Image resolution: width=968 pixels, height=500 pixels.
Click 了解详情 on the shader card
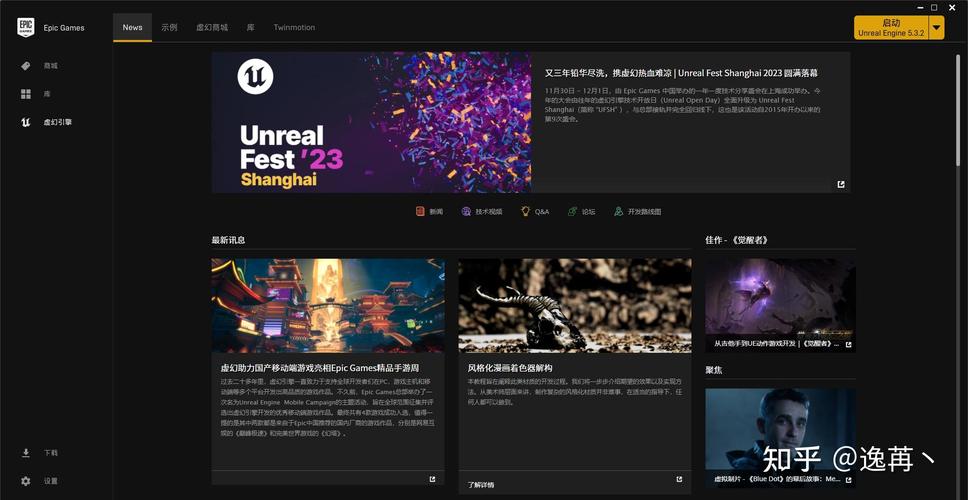[481, 485]
